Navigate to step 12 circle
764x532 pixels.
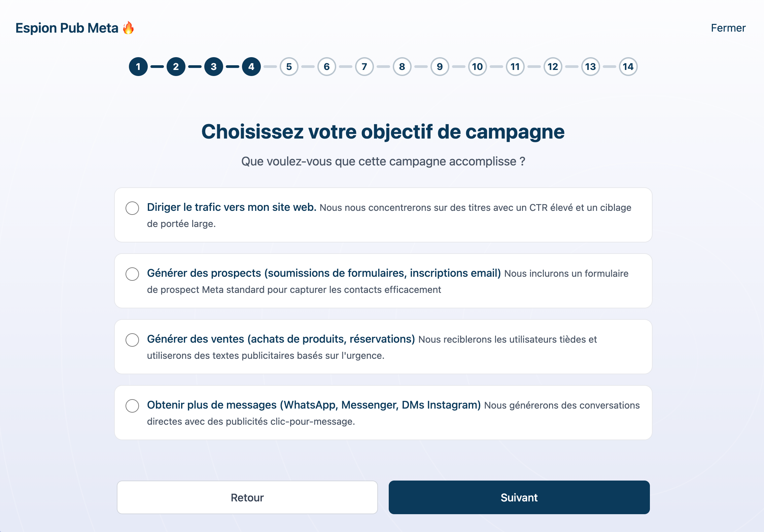553,67
